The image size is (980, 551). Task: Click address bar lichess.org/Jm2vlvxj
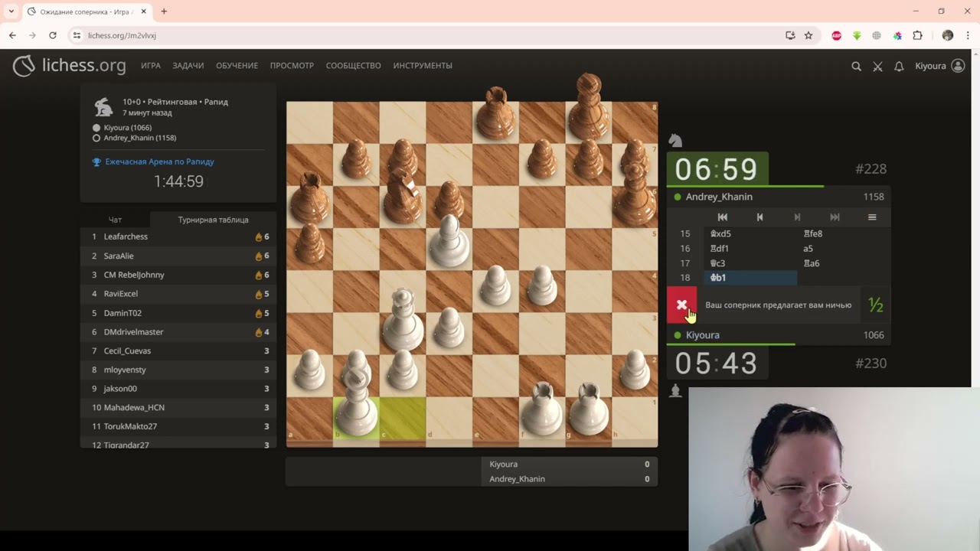point(122,35)
